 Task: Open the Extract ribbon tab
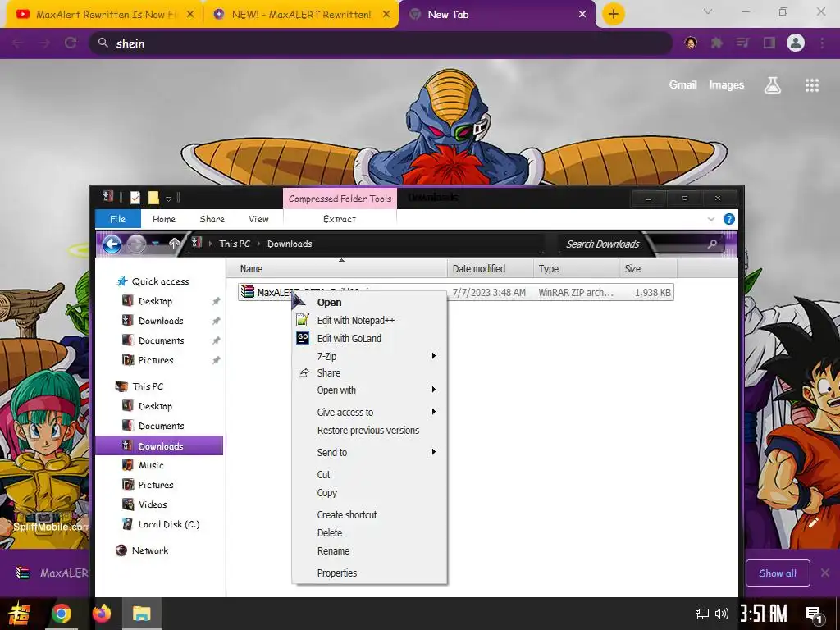pyautogui.click(x=340, y=219)
